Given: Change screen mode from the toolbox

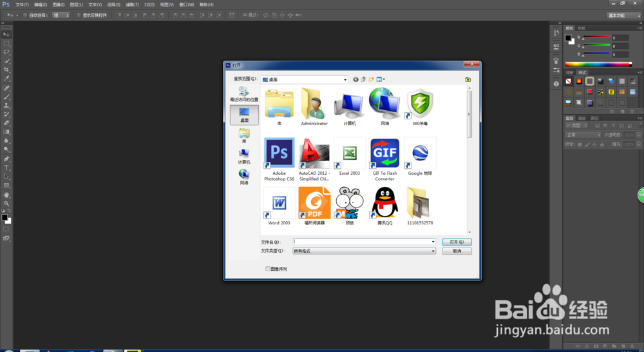Looking at the screenshot, I should click(6, 238).
